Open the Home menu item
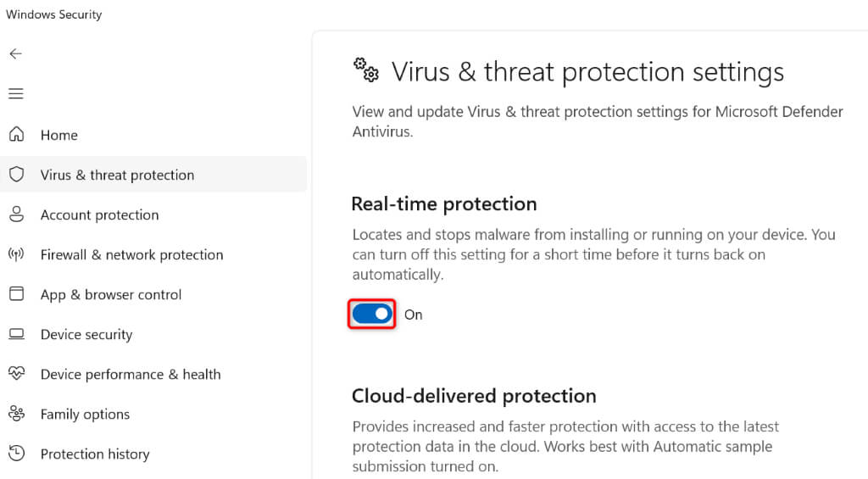Image resolution: width=868 pixels, height=479 pixels. (58, 135)
